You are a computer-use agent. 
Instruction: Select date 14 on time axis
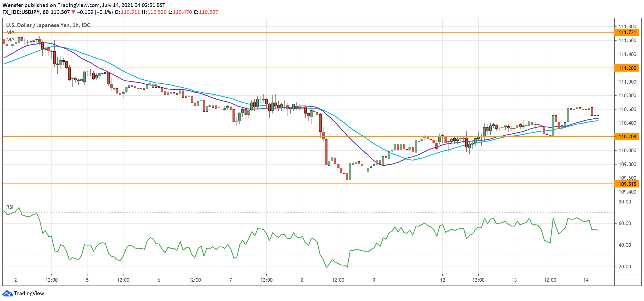(586, 280)
